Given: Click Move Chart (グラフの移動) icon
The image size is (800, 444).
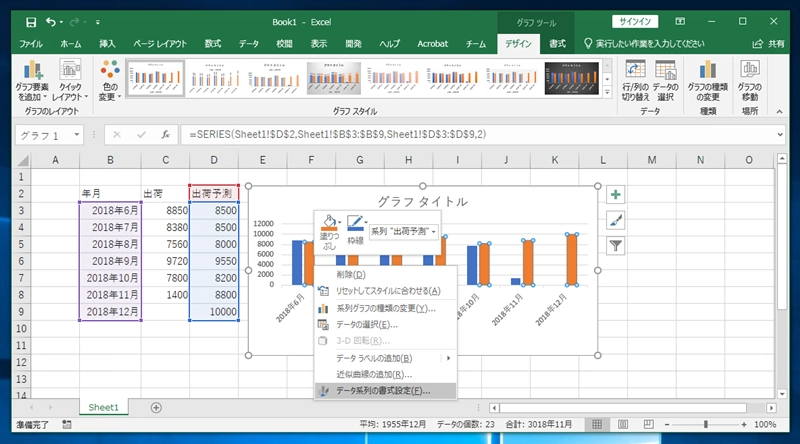Looking at the screenshot, I should pos(749,80).
